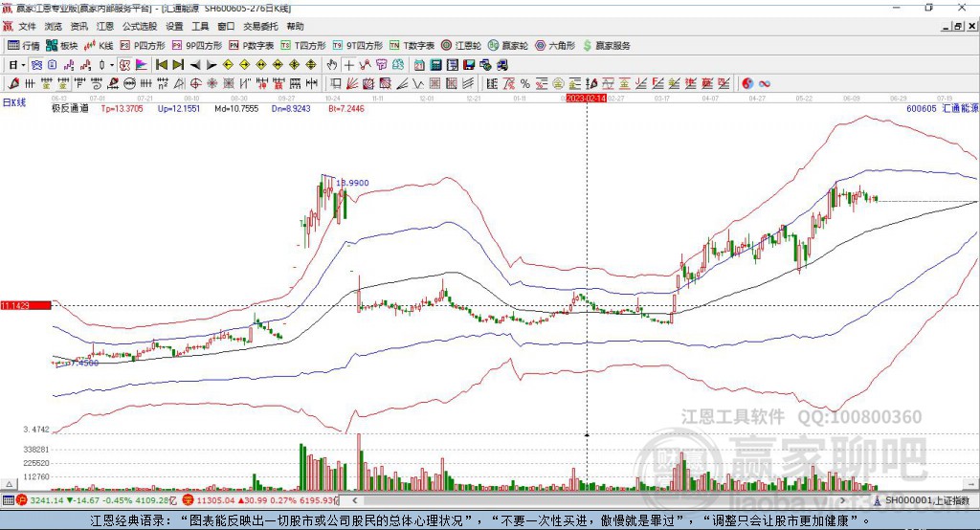
Task: Open the T四方形 time square
Action: tap(303, 46)
